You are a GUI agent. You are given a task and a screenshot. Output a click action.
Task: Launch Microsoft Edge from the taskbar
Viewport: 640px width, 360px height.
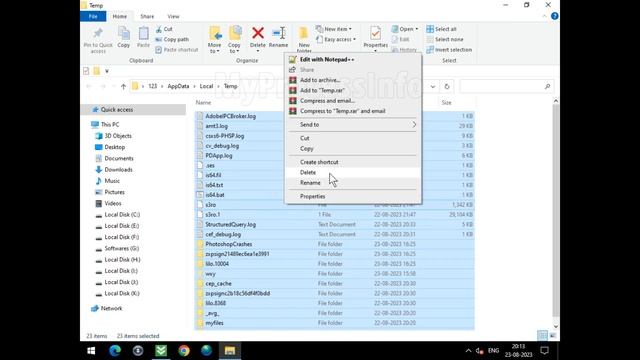click(115, 351)
